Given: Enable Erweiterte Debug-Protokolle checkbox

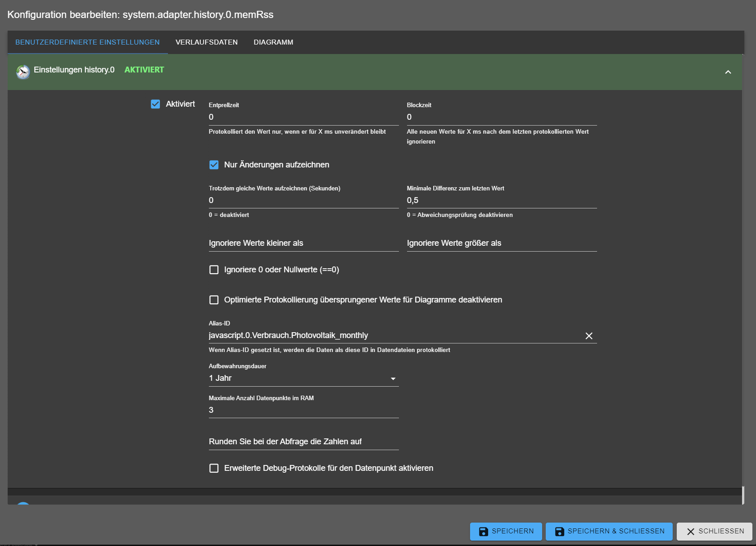Looking at the screenshot, I should (214, 468).
